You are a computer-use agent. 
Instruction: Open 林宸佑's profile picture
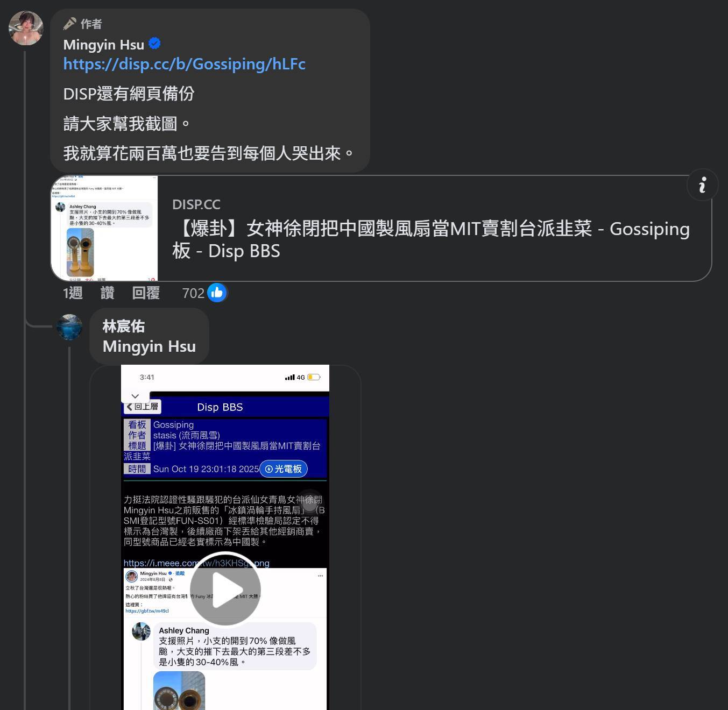[x=69, y=327]
